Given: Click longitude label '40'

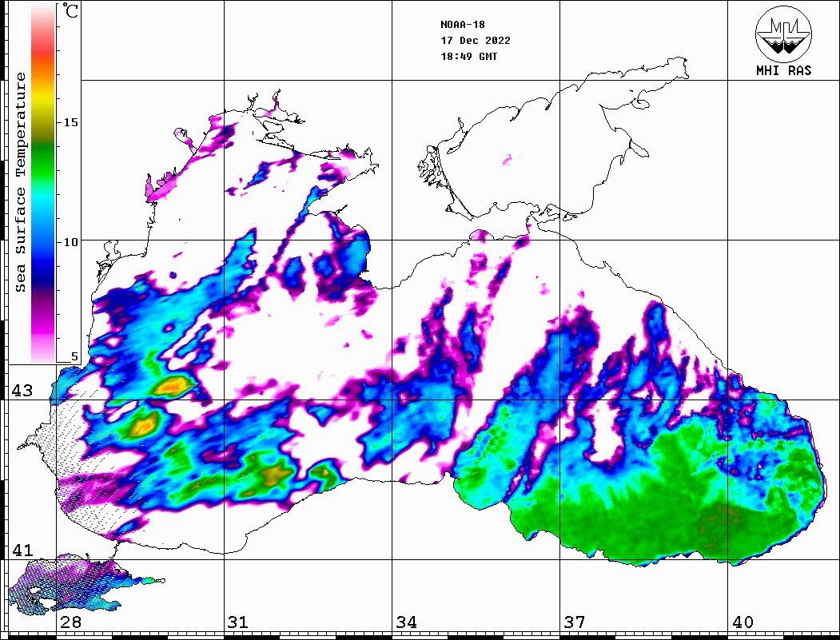Looking at the screenshot, I should coord(742,622).
